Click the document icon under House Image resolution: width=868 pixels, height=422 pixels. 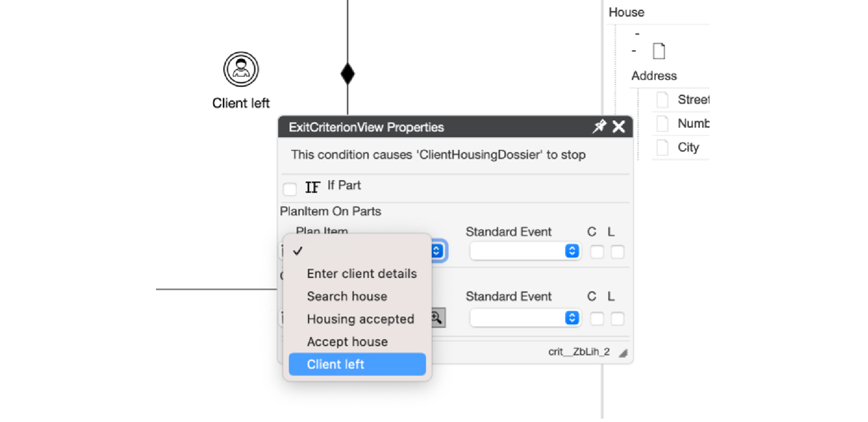click(x=659, y=51)
